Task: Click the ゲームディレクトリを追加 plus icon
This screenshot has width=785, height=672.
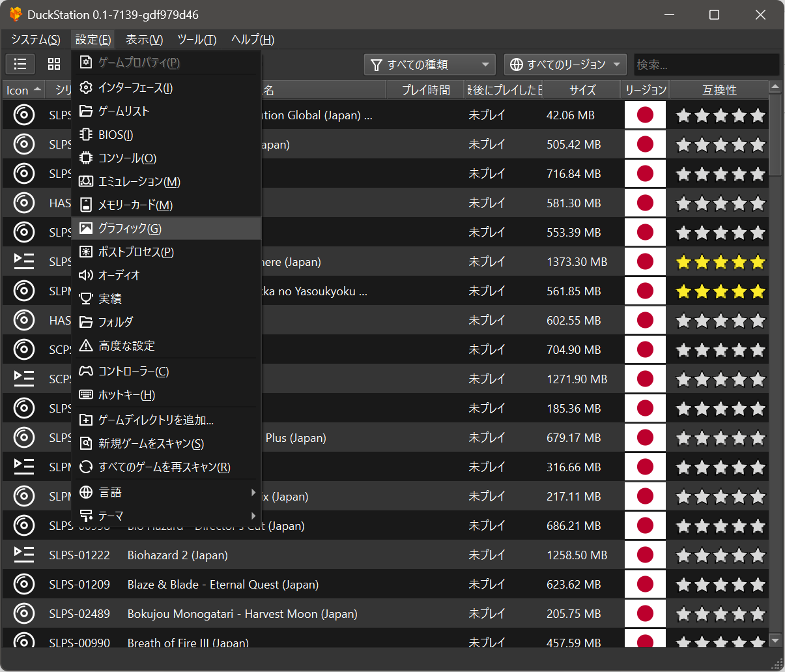Action: coord(86,420)
